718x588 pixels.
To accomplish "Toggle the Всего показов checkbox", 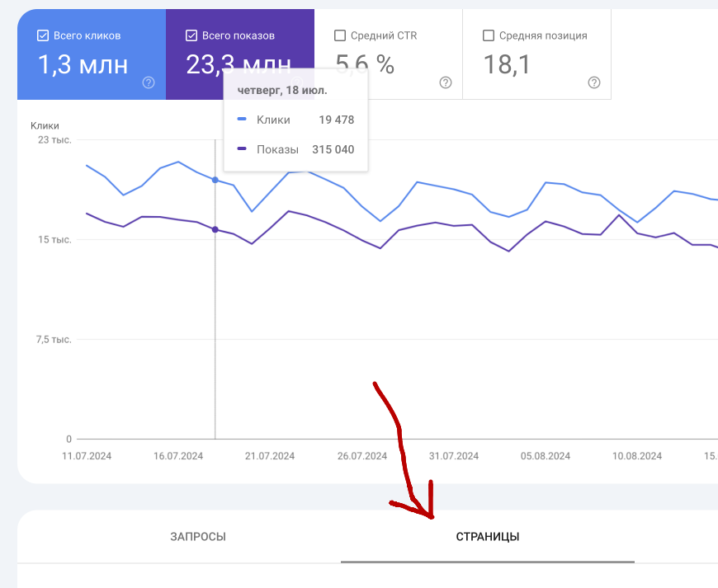I will 191,35.
